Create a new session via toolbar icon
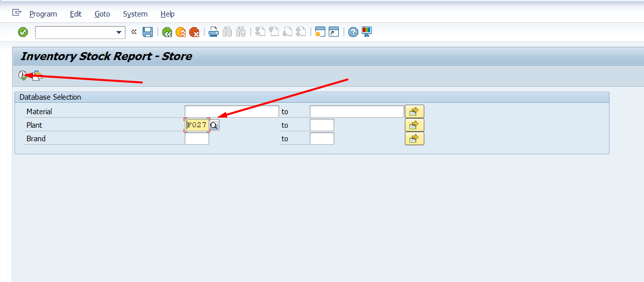 (320, 32)
